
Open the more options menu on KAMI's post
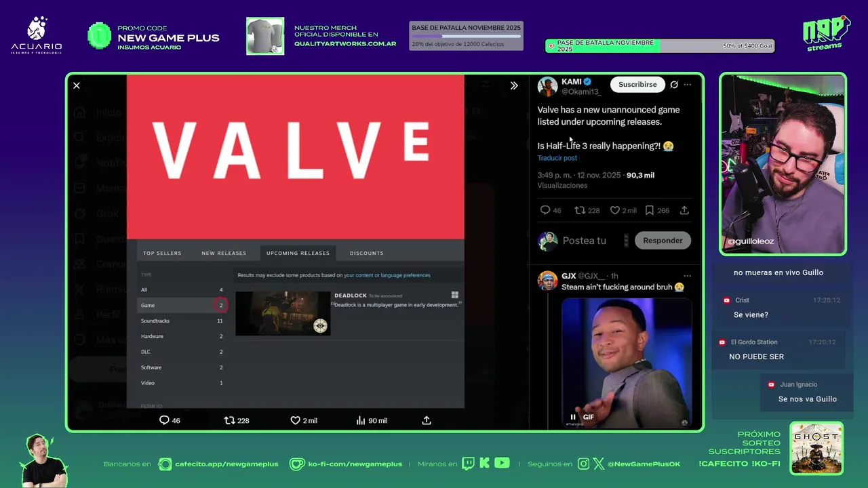coord(688,85)
